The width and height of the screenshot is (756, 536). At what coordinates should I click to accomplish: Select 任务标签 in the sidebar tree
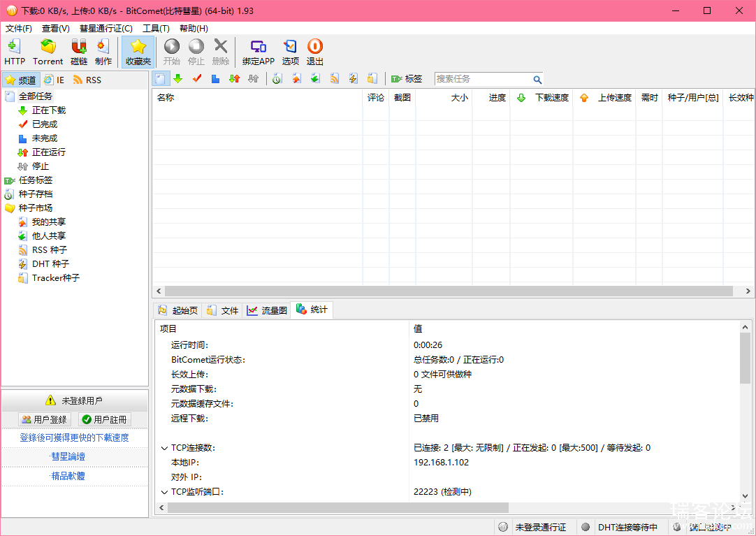click(35, 180)
